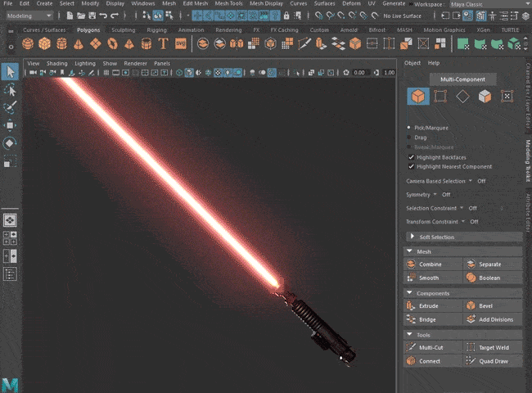Screen dimensions: 532x393
Task: Click the Extrude button
Action: [x=433, y=305]
